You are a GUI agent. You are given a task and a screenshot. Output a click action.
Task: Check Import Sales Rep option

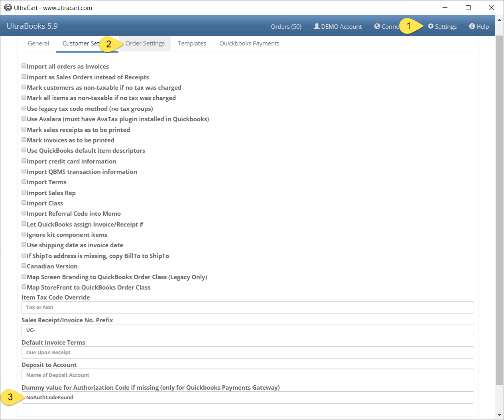tap(24, 192)
